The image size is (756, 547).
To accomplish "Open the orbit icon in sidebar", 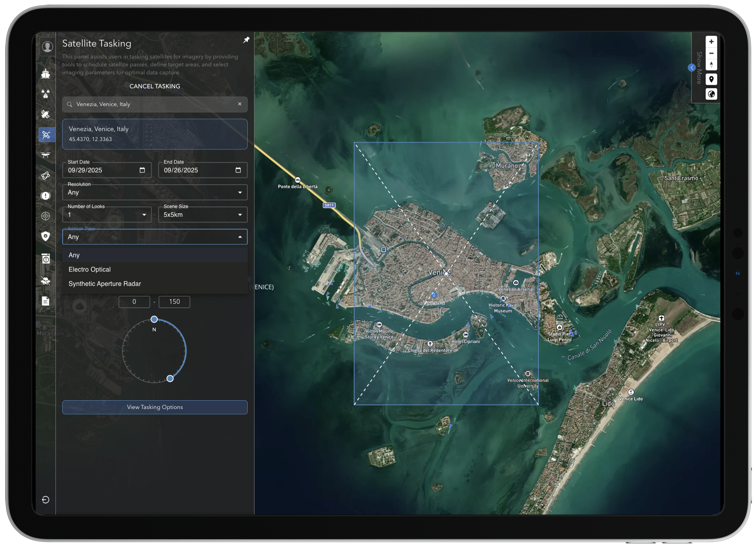I will coord(46,176).
